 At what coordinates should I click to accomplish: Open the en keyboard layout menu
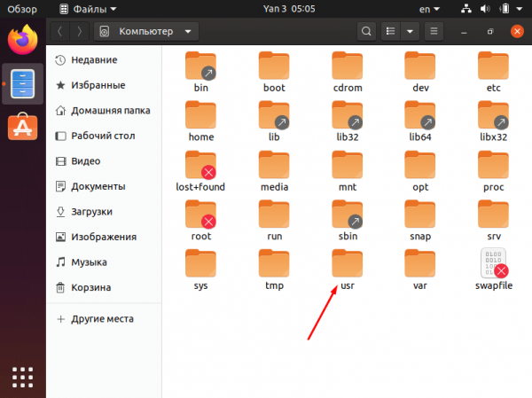coord(429,9)
